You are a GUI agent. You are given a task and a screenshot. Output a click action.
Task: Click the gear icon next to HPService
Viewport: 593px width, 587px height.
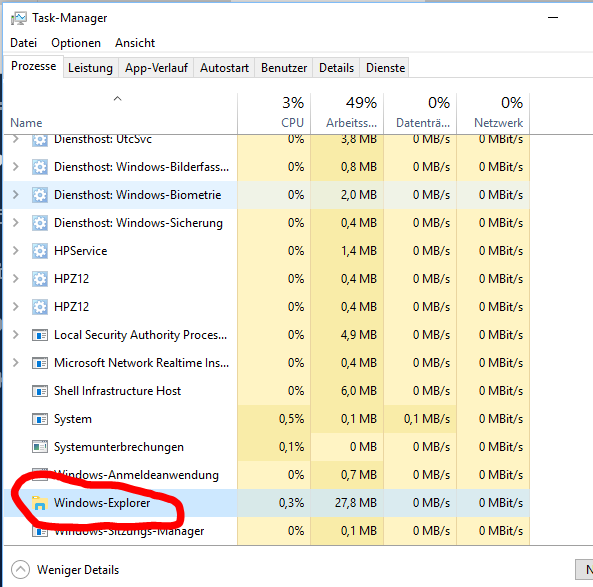[x=40, y=251]
